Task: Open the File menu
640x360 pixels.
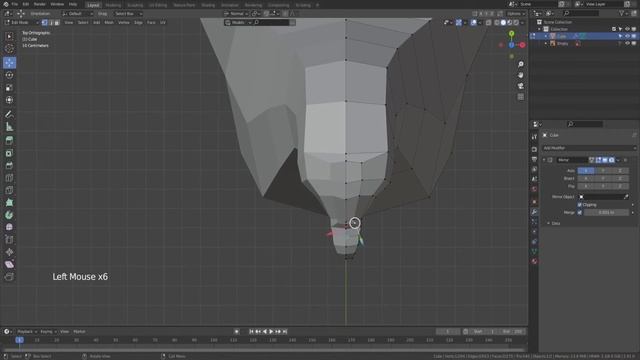Action: [15, 4]
